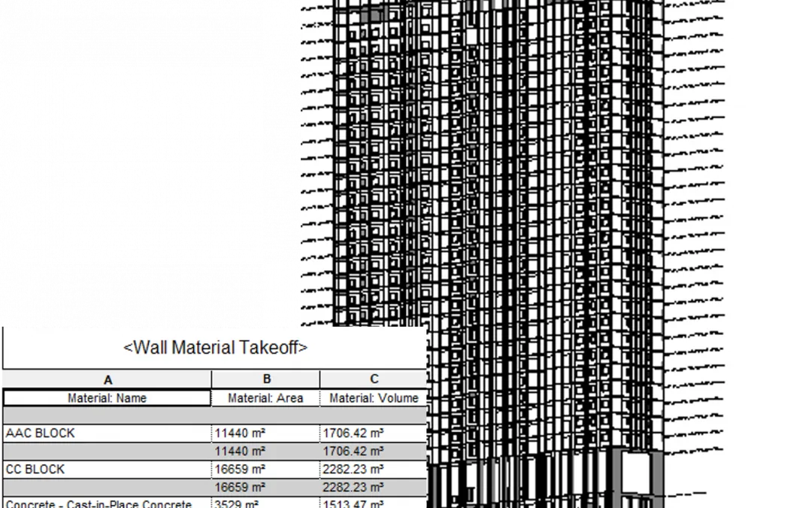Select column header A
Screen dimensions: 812x508
click(108, 379)
